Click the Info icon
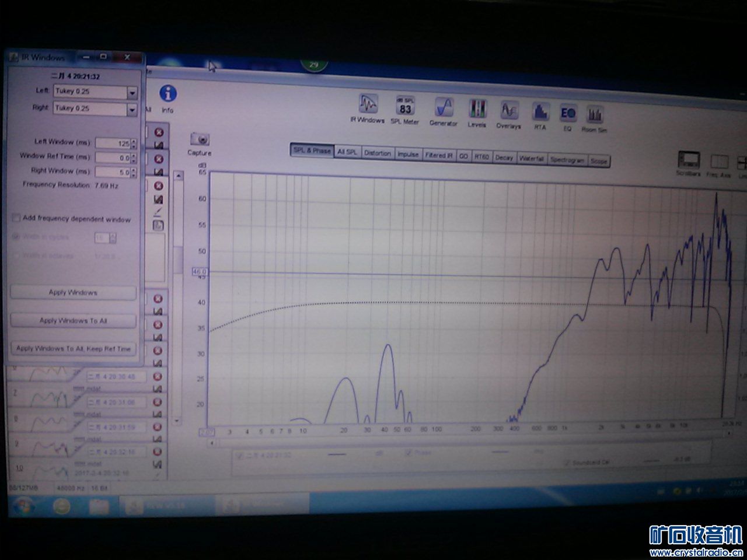 click(167, 93)
